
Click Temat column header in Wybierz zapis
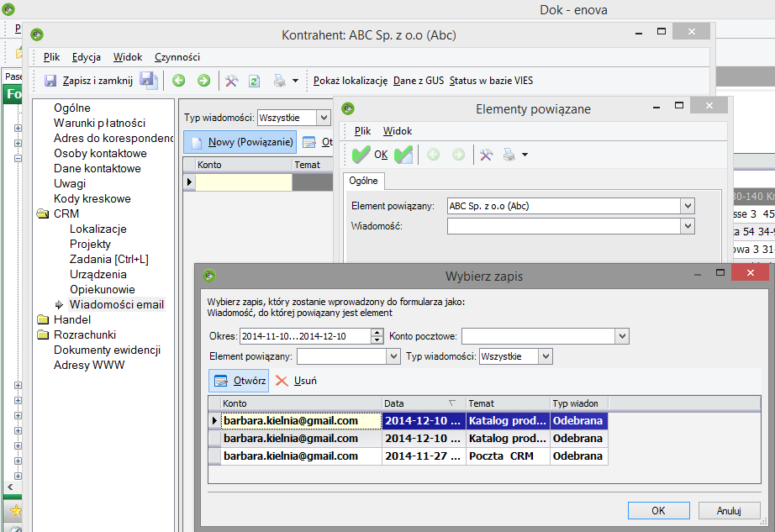tap(508, 403)
